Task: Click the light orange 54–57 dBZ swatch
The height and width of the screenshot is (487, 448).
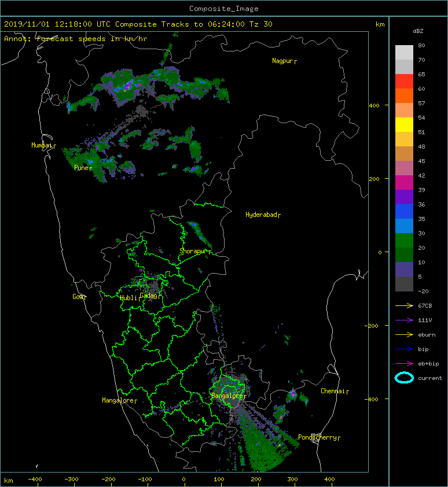Action: (x=404, y=110)
